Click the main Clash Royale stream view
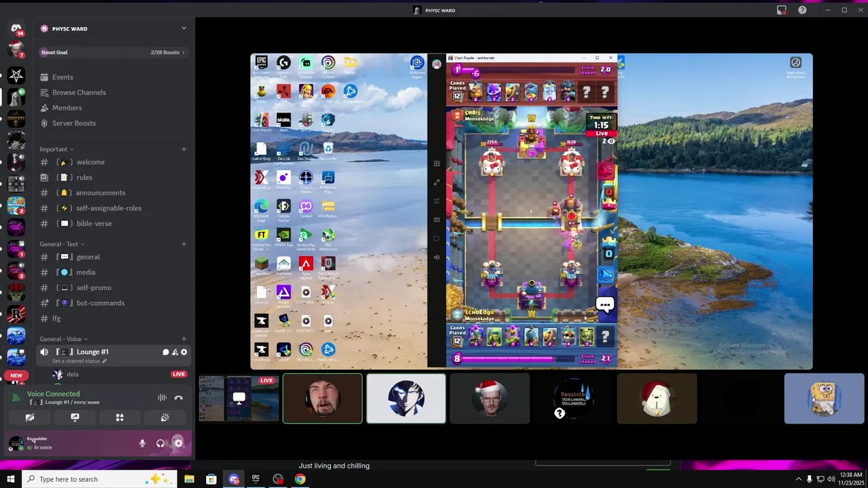Image resolution: width=868 pixels, height=488 pixels. (x=532, y=211)
